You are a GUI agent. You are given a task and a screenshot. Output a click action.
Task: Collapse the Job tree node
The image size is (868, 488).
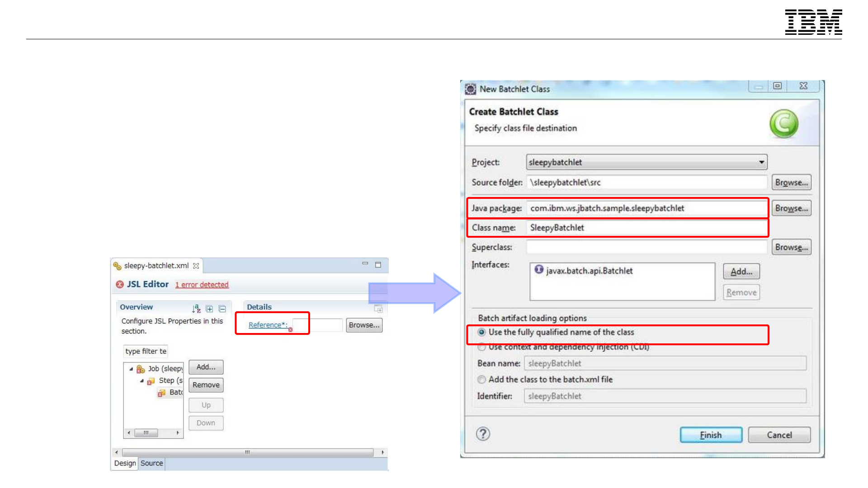(131, 369)
